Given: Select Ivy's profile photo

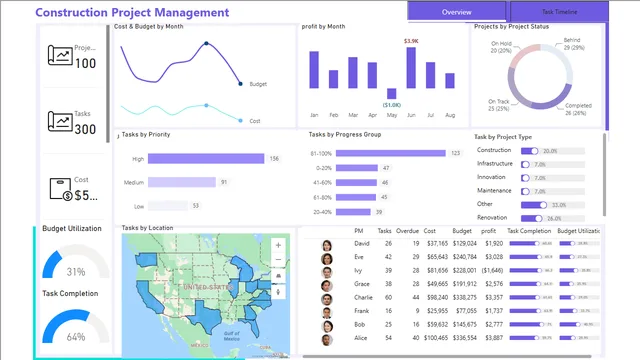Looking at the screenshot, I should pos(327,272).
